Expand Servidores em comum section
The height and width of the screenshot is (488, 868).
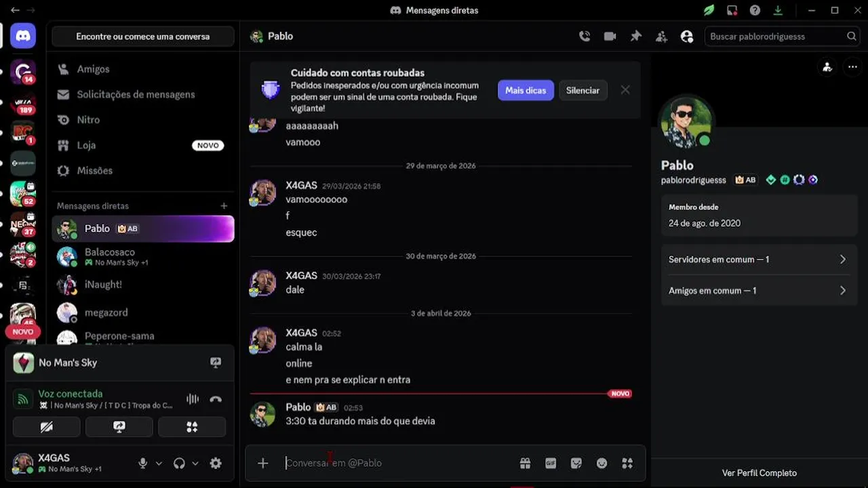pos(759,260)
